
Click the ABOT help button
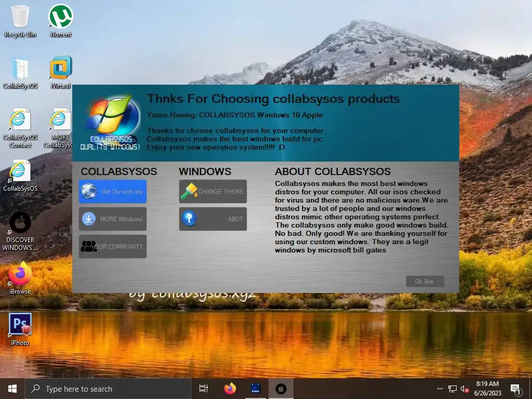[x=212, y=219]
